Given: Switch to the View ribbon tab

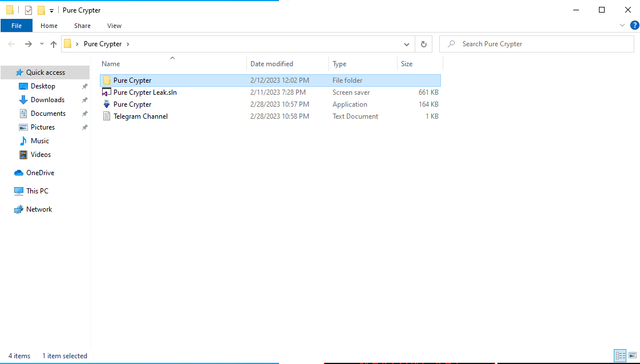Looking at the screenshot, I should click(114, 26).
